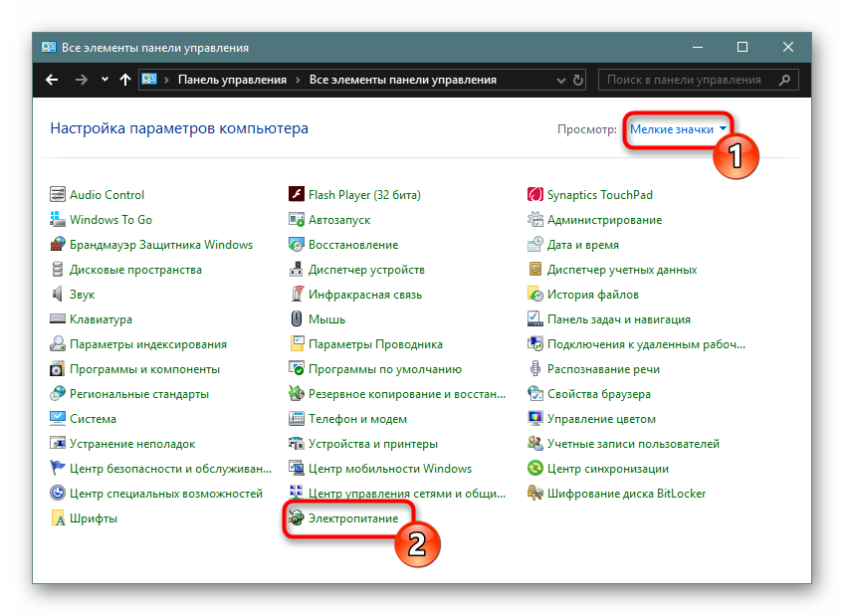Click the Брандмауэр Защитника Windows firewall icon

point(57,244)
